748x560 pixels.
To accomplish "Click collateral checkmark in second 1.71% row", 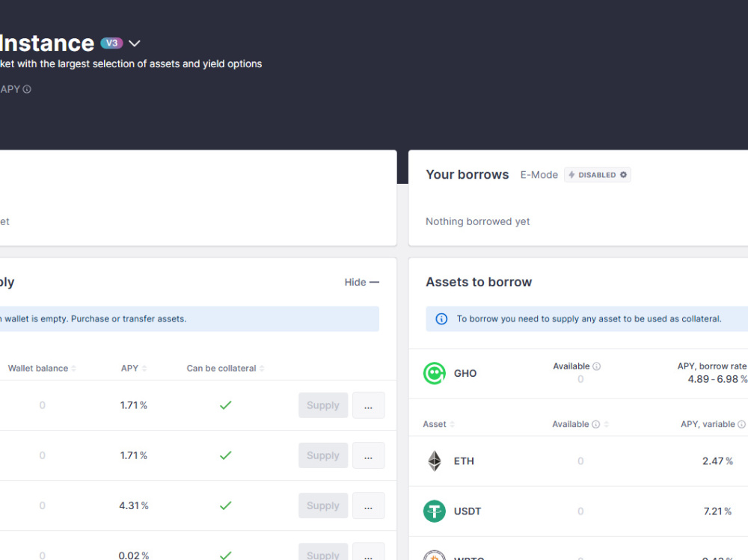I will [226, 455].
